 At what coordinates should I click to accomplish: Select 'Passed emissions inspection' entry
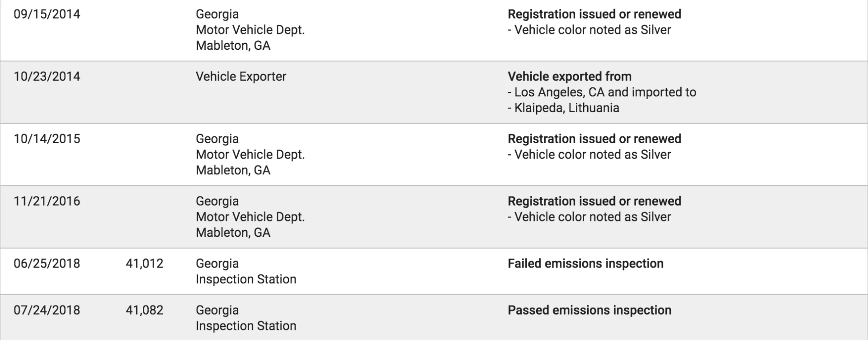[590, 310]
